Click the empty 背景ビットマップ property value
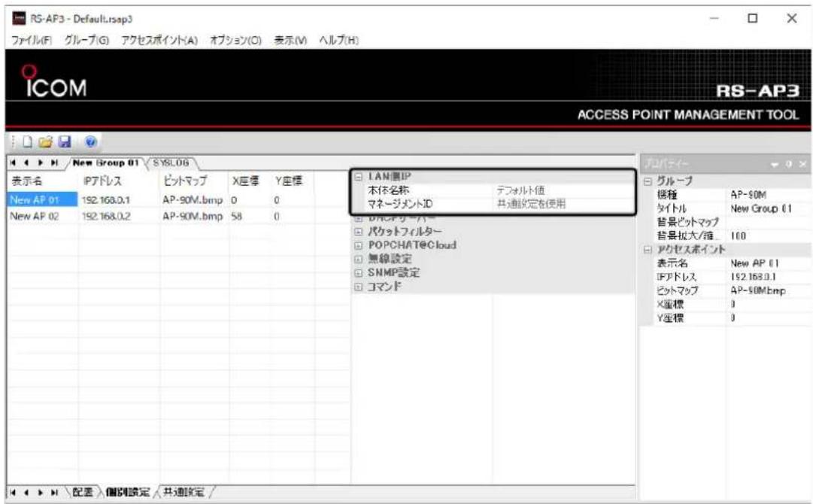Image resolution: width=813 pixels, height=504 pixels. (x=769, y=223)
